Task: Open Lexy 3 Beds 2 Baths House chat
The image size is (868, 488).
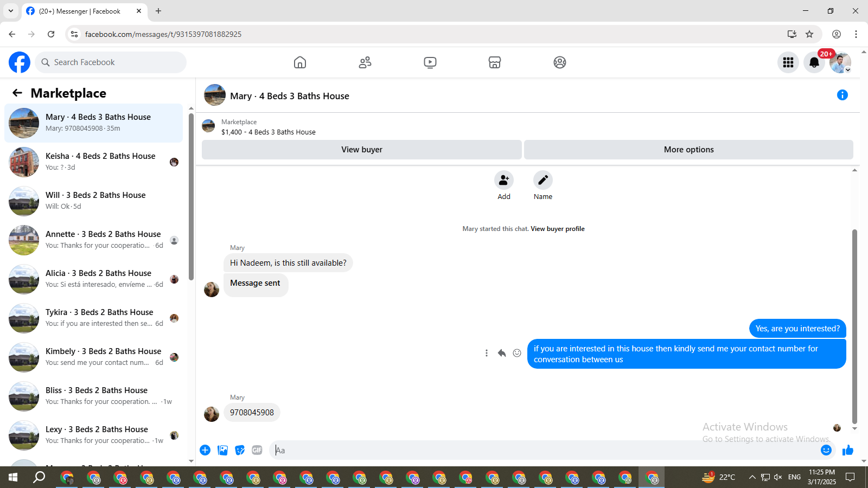Action: tap(93, 435)
